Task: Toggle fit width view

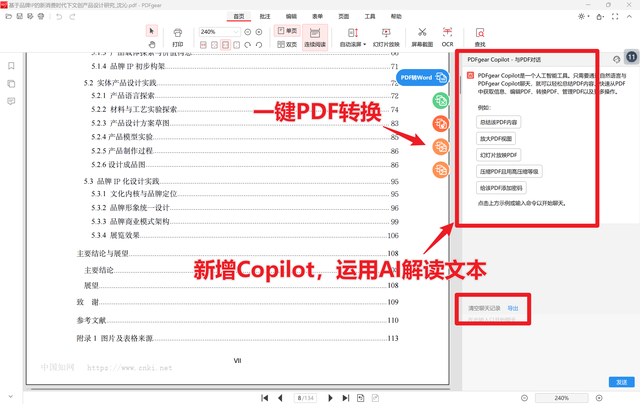Action: (x=225, y=45)
